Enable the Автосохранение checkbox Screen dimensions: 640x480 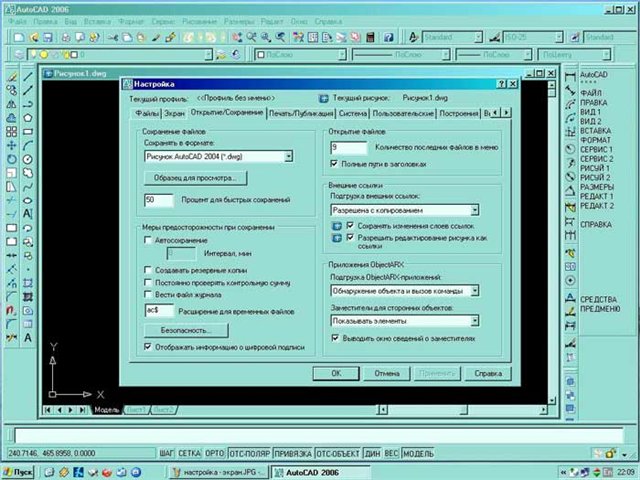point(148,241)
